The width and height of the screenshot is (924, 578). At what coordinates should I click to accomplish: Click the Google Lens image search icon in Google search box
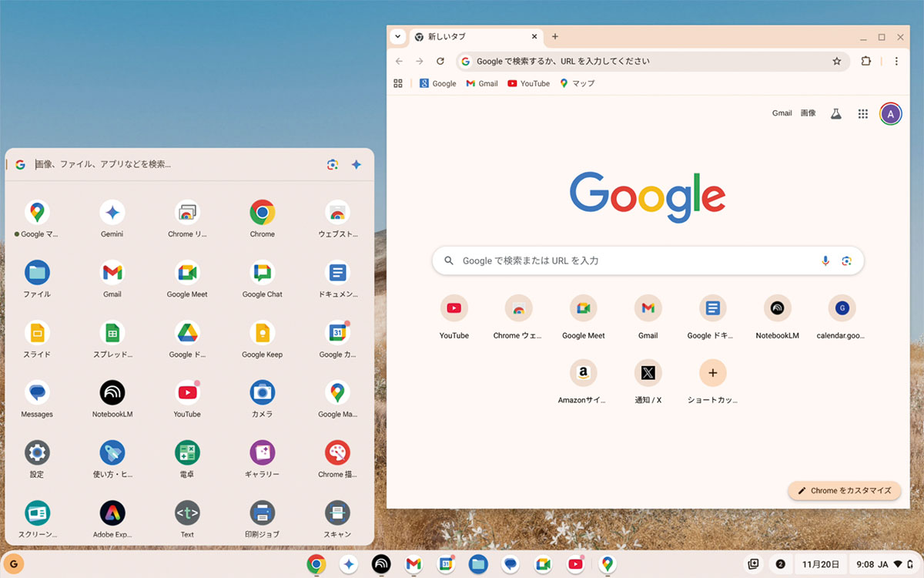847,260
